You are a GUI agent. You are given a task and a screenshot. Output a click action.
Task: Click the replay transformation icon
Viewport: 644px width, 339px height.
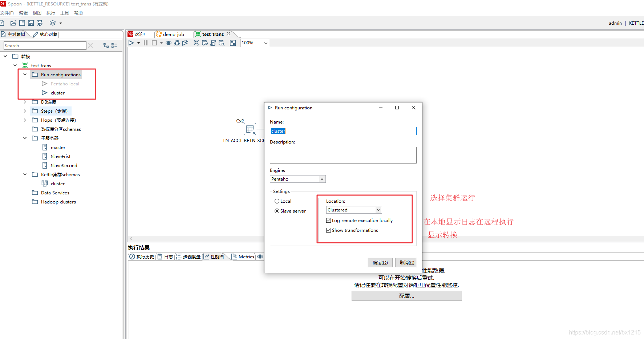pos(185,43)
